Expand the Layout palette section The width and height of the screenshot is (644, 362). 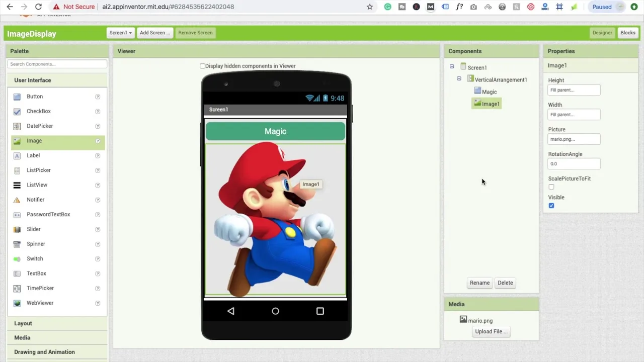pyautogui.click(x=58, y=323)
